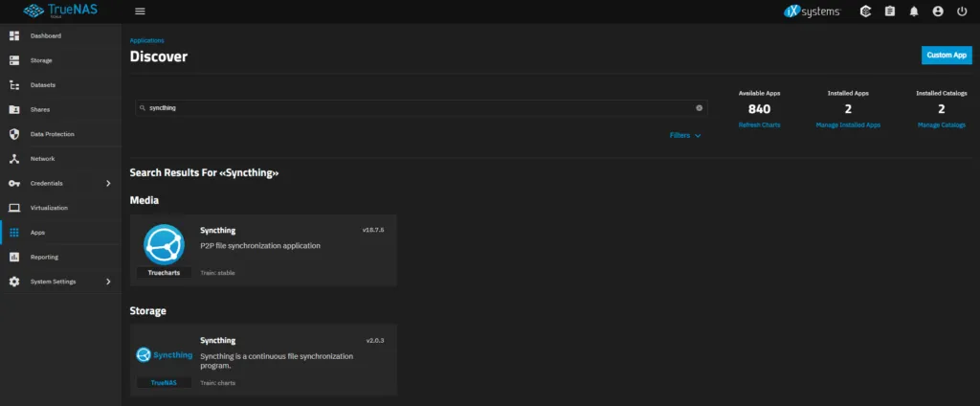Viewport: 980px width, 406px height.
Task: Click Manage Catalogs link
Action: [x=942, y=125]
